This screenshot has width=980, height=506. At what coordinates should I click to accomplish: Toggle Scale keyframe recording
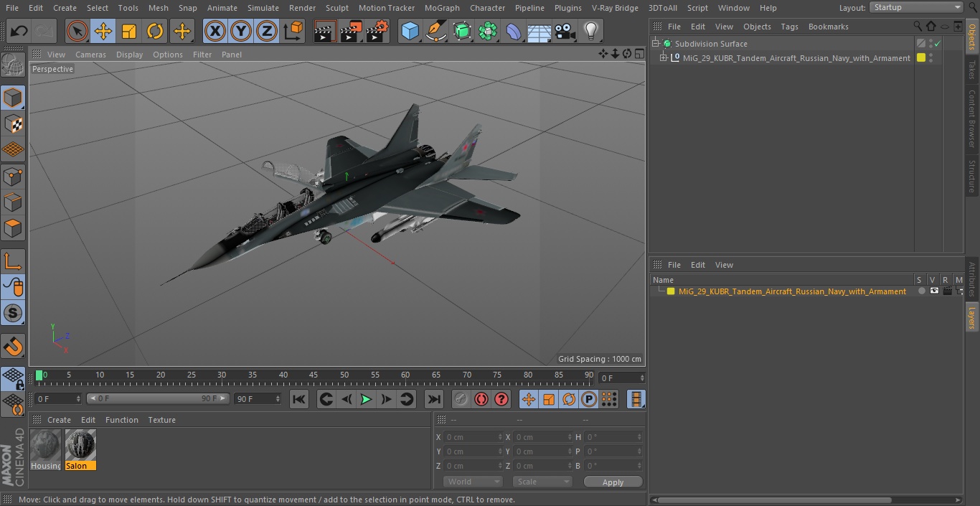coord(549,399)
